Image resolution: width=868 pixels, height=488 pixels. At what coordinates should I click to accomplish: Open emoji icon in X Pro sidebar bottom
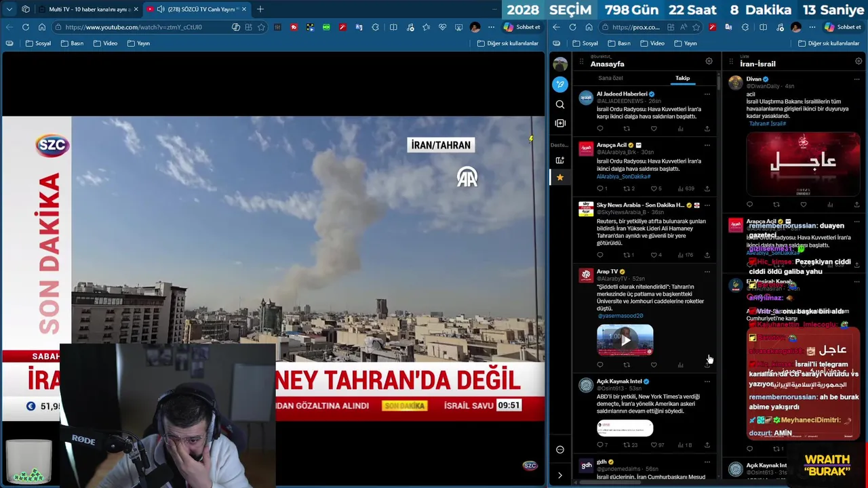coord(559,449)
